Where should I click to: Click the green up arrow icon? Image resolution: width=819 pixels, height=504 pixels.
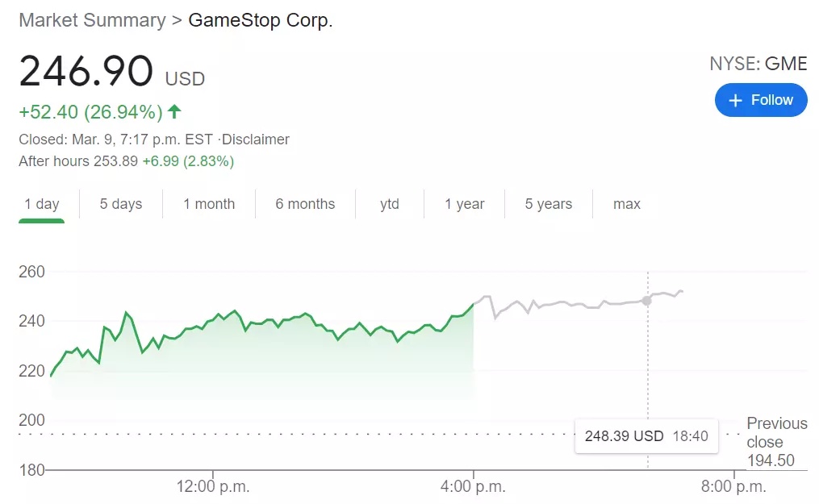(174, 111)
